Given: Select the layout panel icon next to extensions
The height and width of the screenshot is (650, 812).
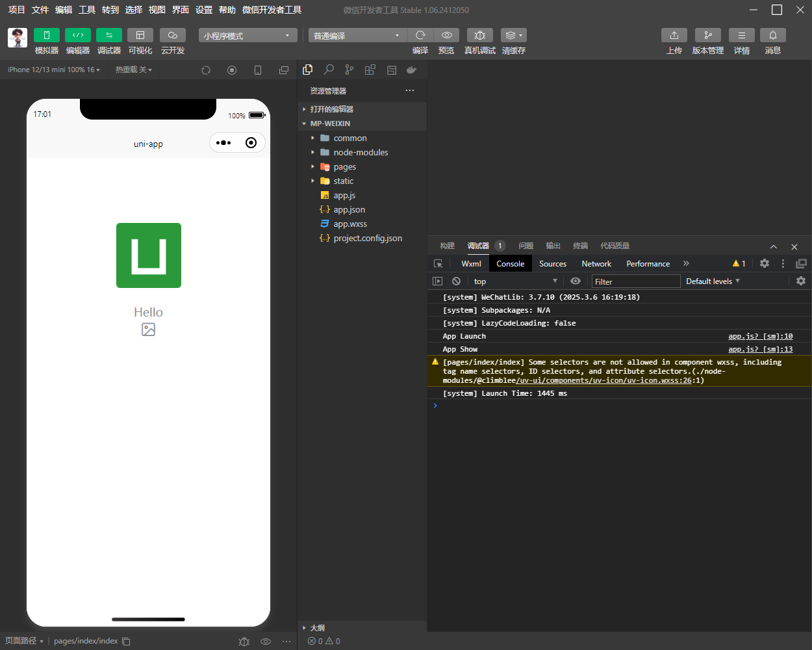Looking at the screenshot, I should click(x=391, y=70).
